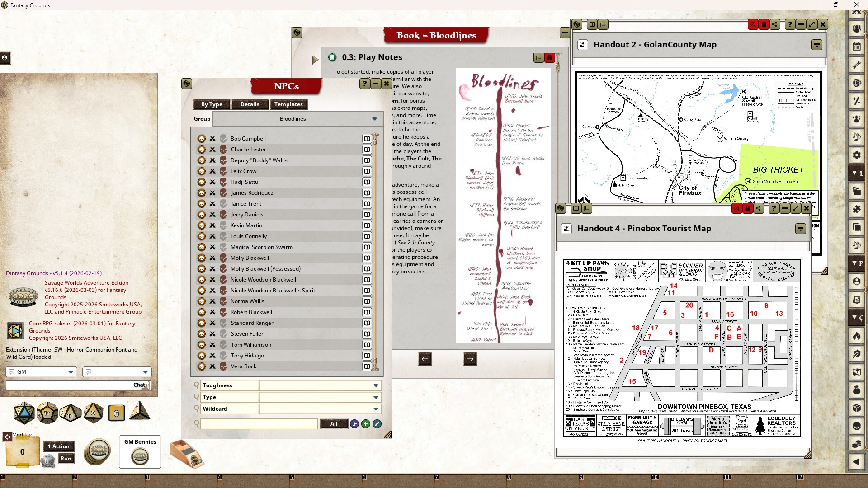Toggle the lock on Pinebox Tourist Map handout
The width and height of the screenshot is (868, 488).
point(748,208)
